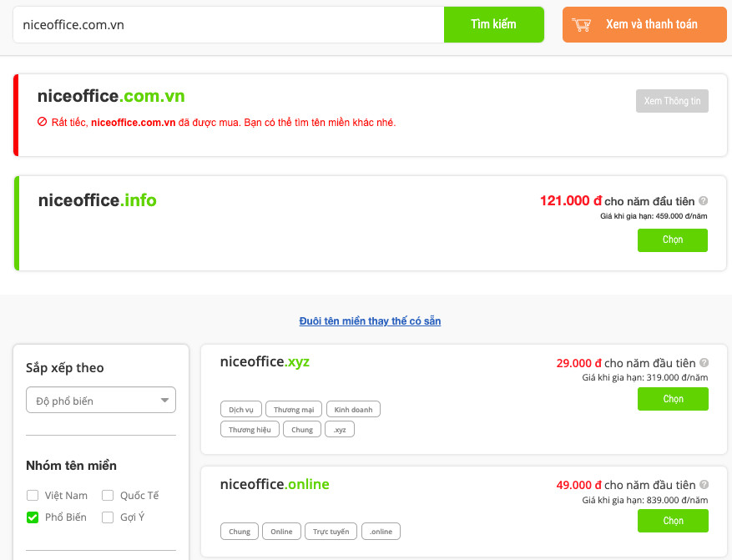732x560 pixels.
Task: Click the niceoffice.com.vn result title
Action: tap(111, 96)
